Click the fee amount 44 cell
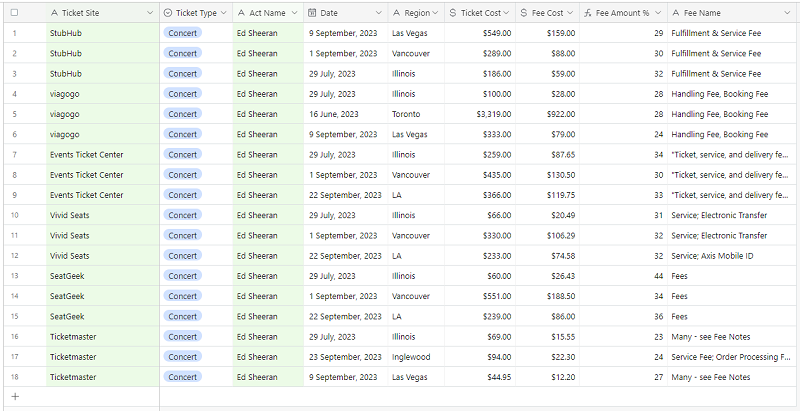 coord(623,276)
